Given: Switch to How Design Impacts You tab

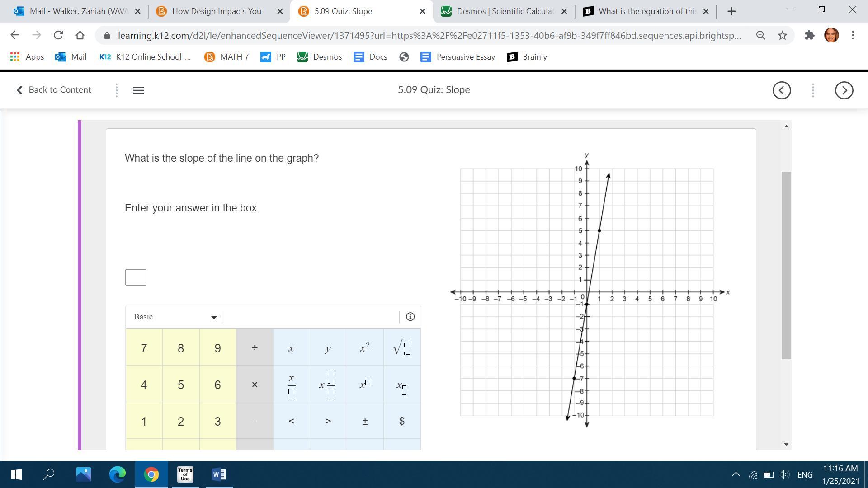Looking at the screenshot, I should (x=217, y=11).
